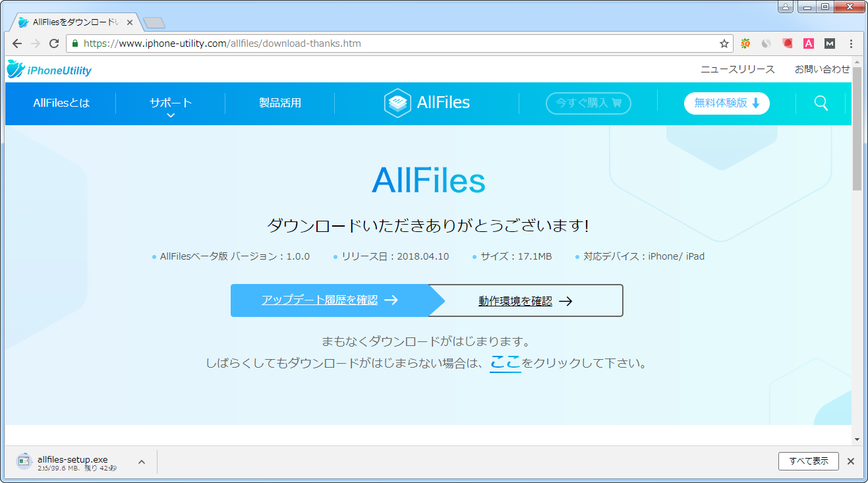
Task: Open the Chrome three-dot menu
Action: [x=851, y=43]
